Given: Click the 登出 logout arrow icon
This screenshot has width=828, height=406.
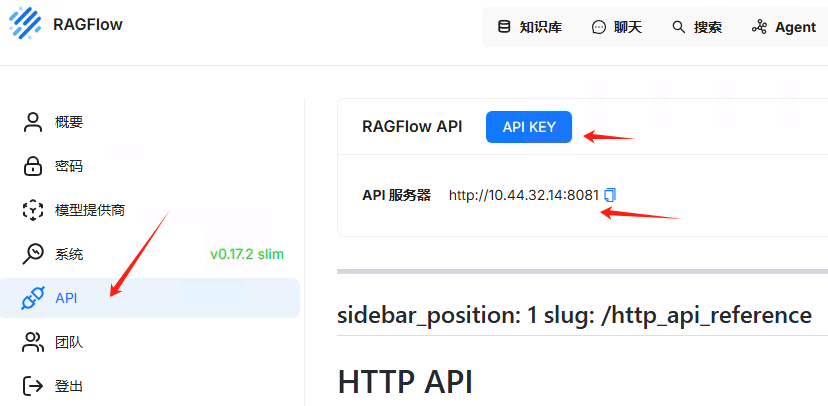Looking at the screenshot, I should tap(33, 386).
